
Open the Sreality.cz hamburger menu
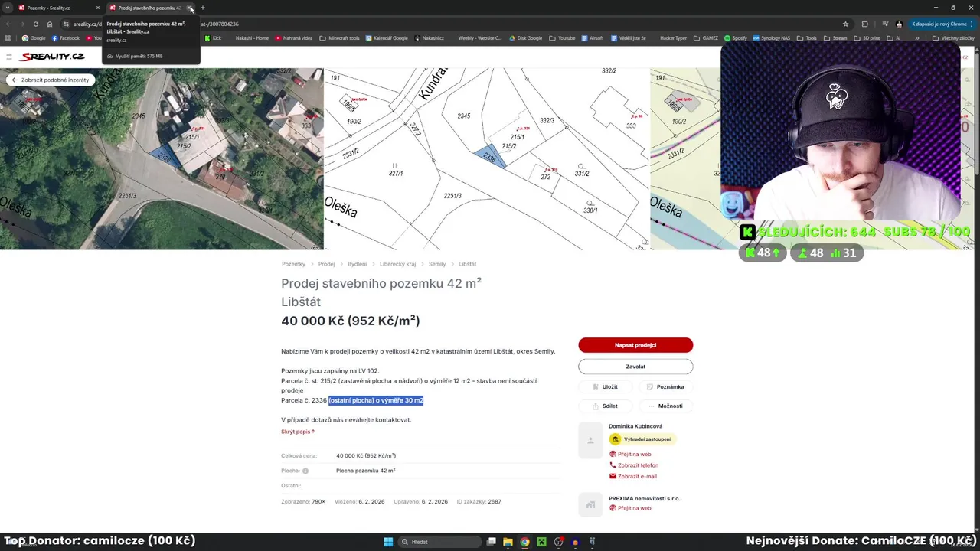pyautogui.click(x=8, y=57)
